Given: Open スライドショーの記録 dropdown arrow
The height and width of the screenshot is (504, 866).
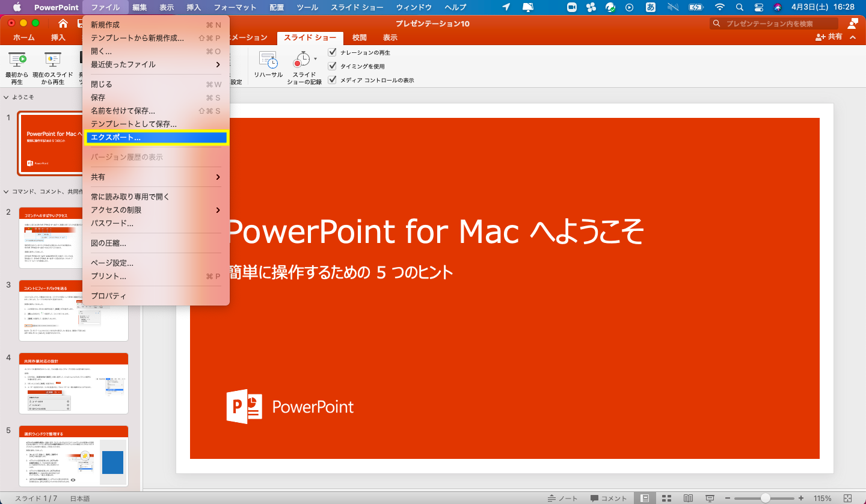Looking at the screenshot, I should point(315,59).
